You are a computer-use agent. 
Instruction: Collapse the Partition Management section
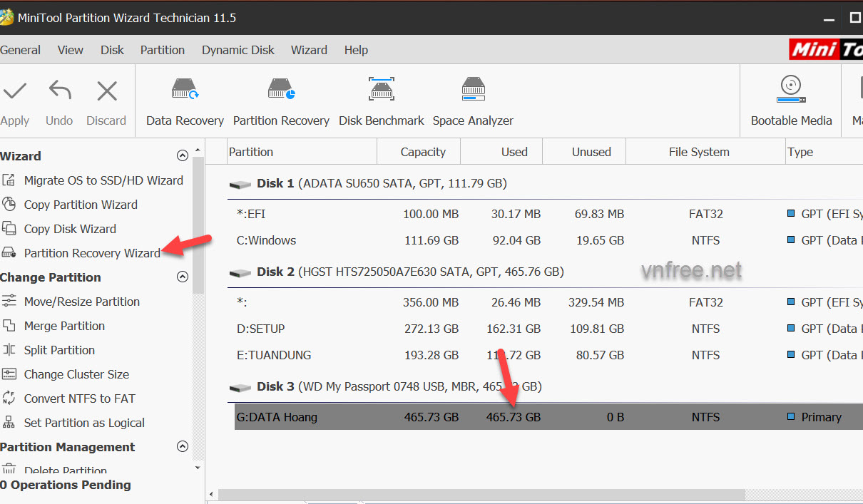tap(183, 447)
